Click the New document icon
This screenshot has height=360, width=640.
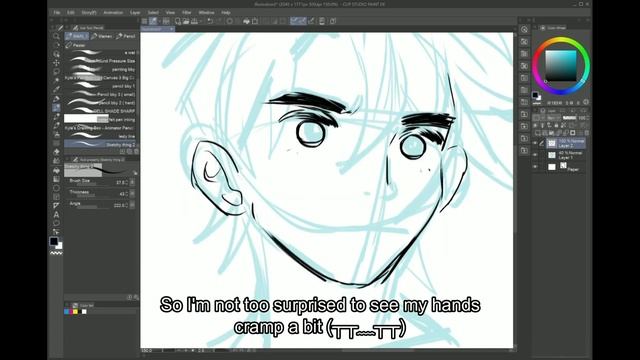coord(178,21)
